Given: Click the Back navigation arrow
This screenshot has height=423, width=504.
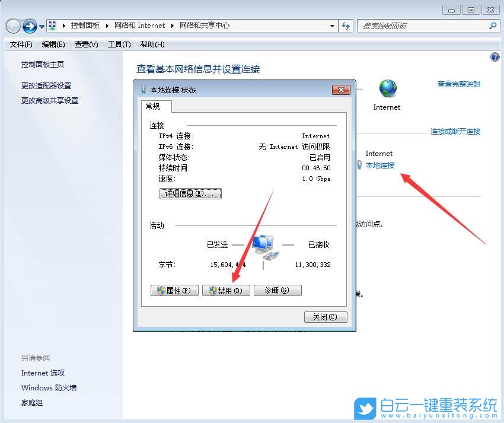Looking at the screenshot, I should [13, 26].
